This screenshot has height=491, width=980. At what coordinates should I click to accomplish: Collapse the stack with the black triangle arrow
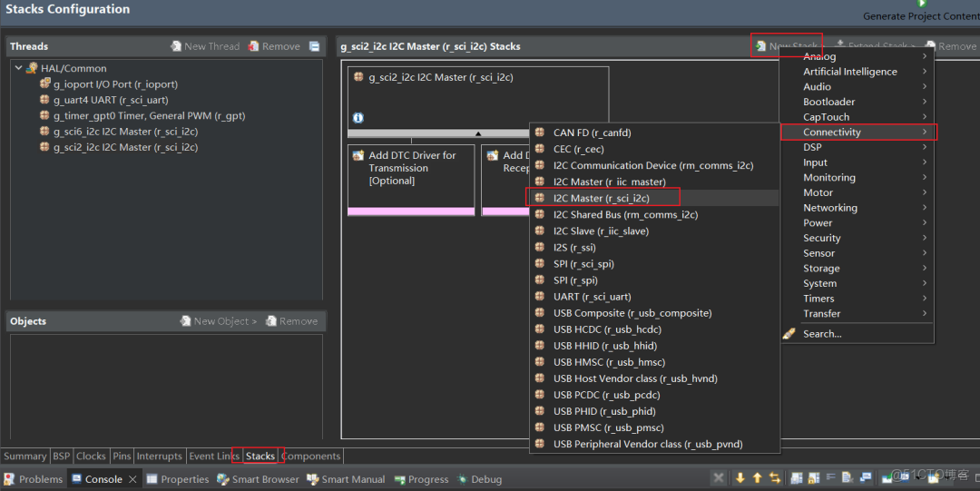pyautogui.click(x=478, y=133)
